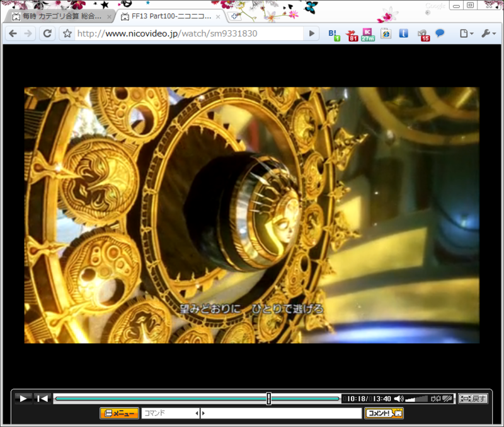Open the orange メニュー button

[x=120, y=414]
